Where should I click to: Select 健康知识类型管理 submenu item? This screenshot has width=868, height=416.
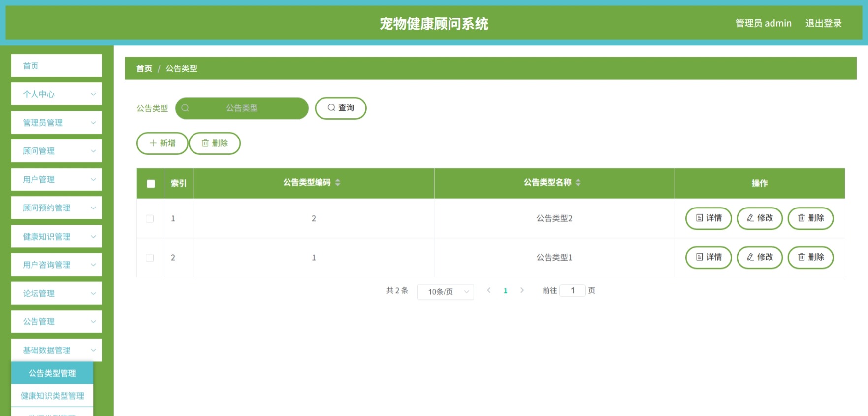pos(52,396)
